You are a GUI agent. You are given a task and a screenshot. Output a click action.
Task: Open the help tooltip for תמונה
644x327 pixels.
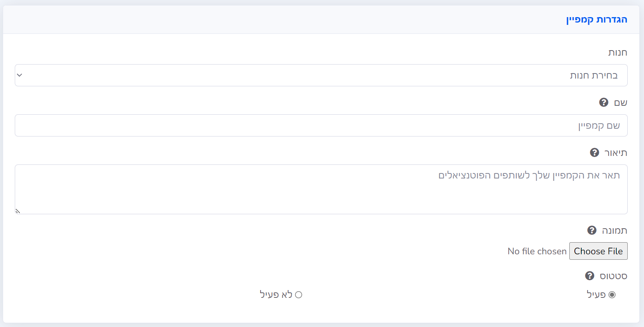tap(591, 230)
